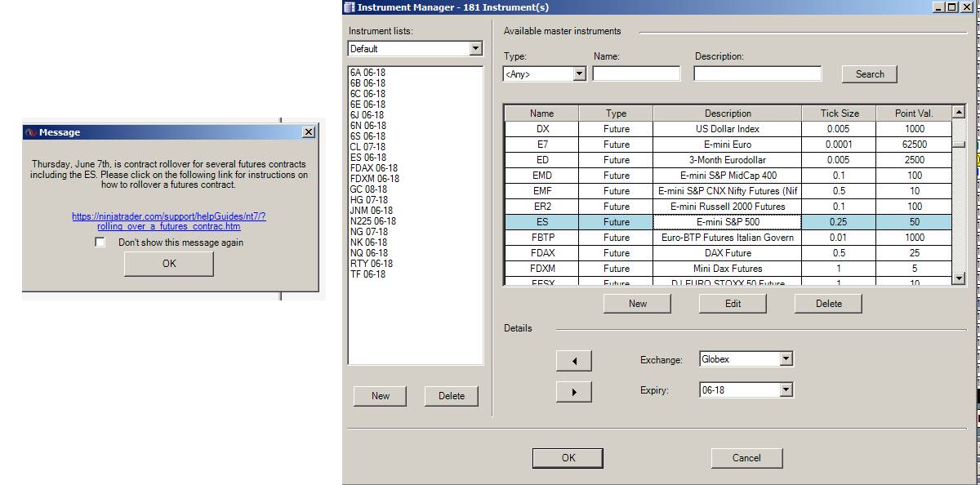Select FDXM 06-18 in instrument list

click(x=375, y=179)
